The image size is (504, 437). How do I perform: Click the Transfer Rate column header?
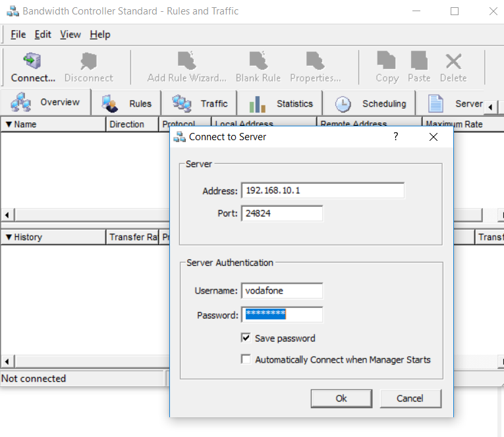click(132, 237)
